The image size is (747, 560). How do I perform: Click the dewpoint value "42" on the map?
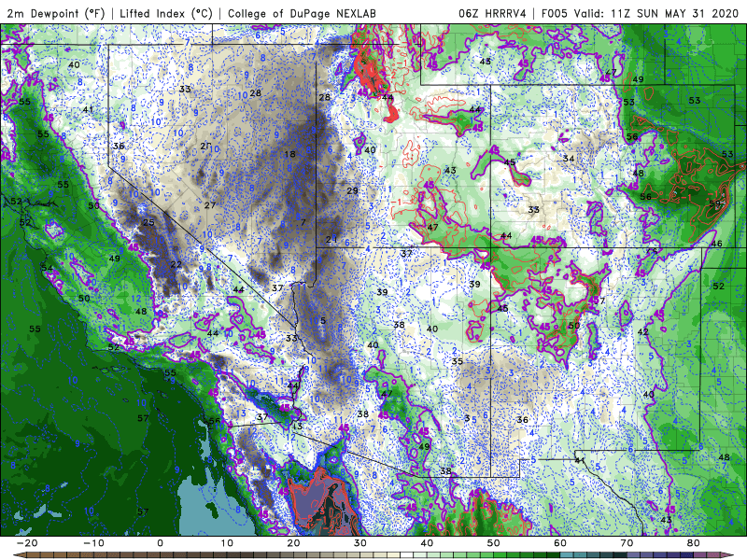[643, 331]
